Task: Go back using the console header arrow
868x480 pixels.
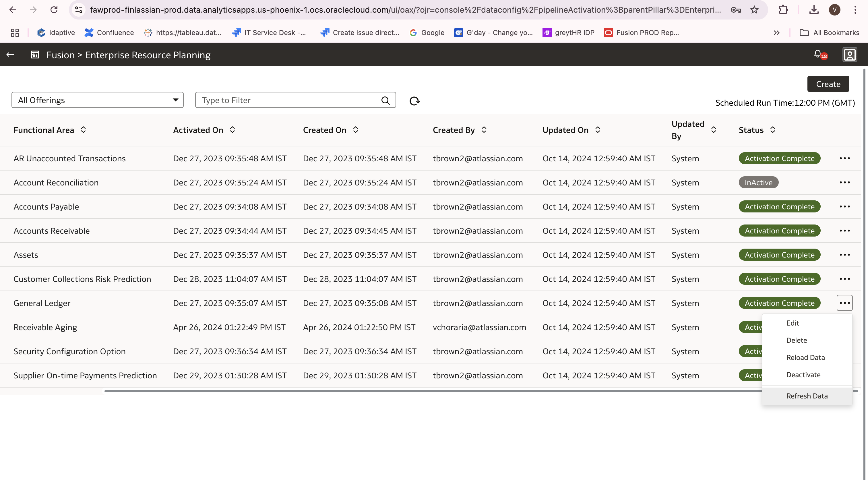Action: pos(10,55)
